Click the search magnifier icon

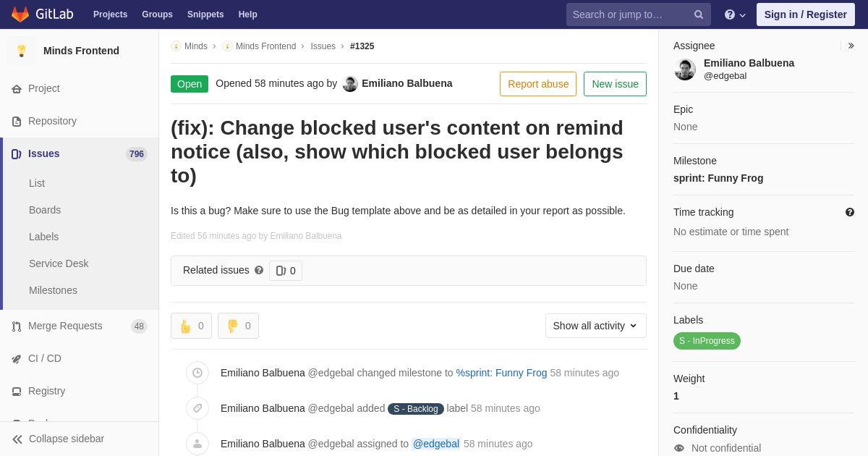click(698, 14)
